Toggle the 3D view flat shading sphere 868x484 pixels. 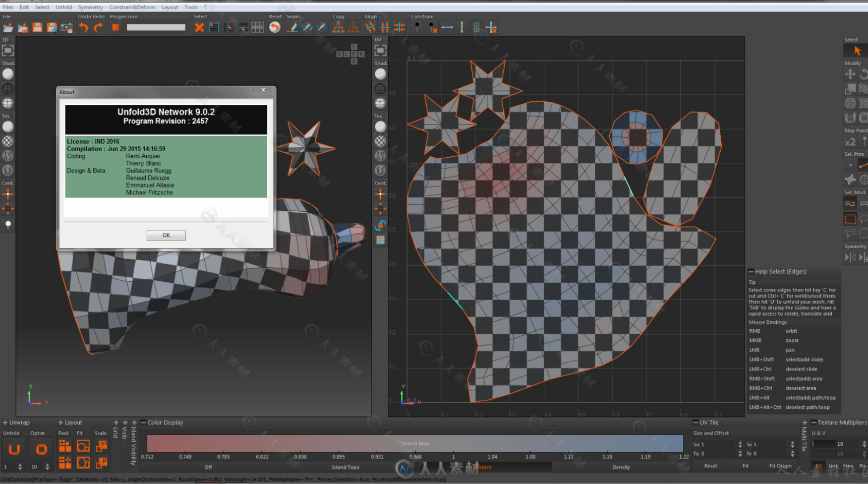coord(8,74)
